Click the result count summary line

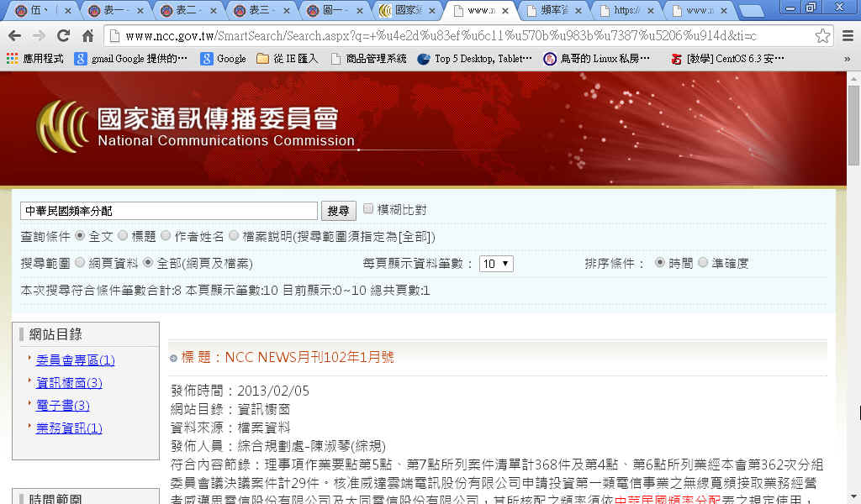[x=225, y=290]
